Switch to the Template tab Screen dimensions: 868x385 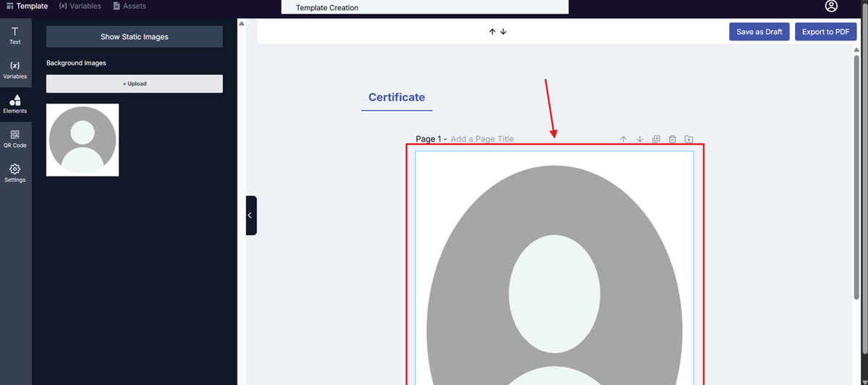click(27, 6)
